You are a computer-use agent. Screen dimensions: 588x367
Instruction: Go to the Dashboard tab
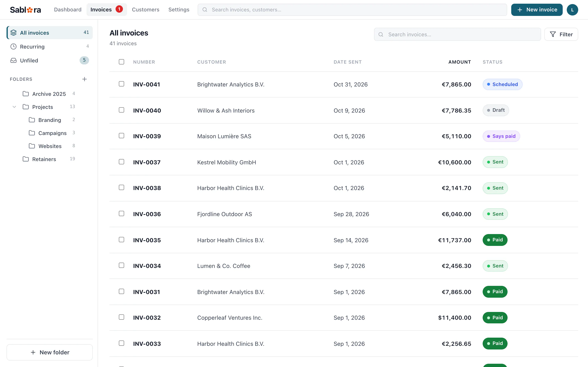pos(68,10)
